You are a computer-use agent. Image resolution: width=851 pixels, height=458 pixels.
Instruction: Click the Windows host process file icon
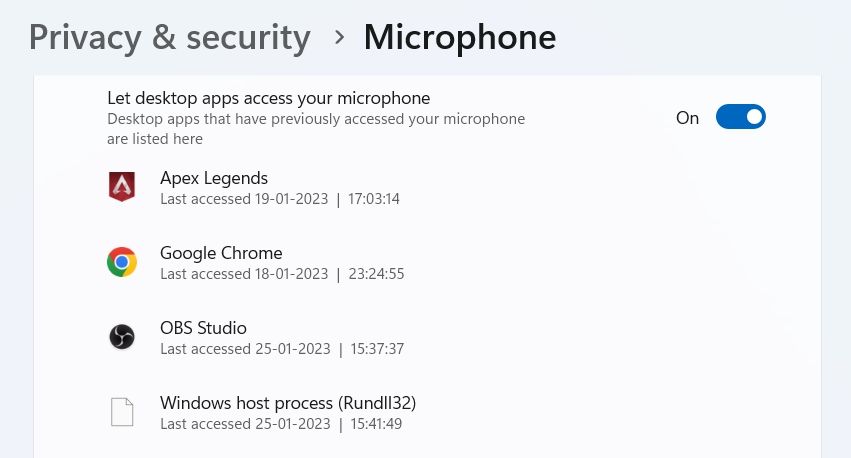point(122,412)
